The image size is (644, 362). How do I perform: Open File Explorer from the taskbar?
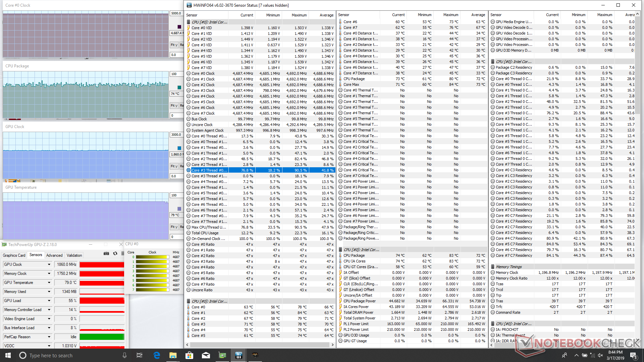[173, 355]
